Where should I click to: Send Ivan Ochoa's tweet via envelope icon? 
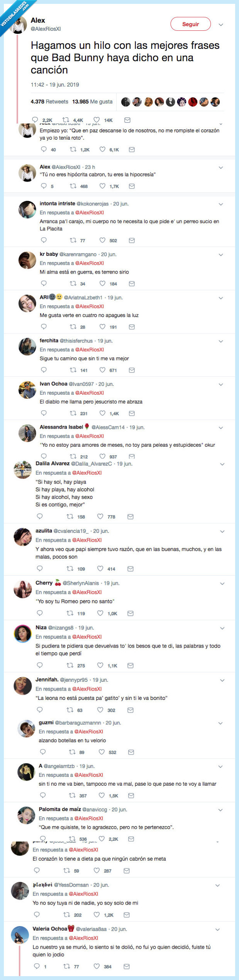[132, 413]
